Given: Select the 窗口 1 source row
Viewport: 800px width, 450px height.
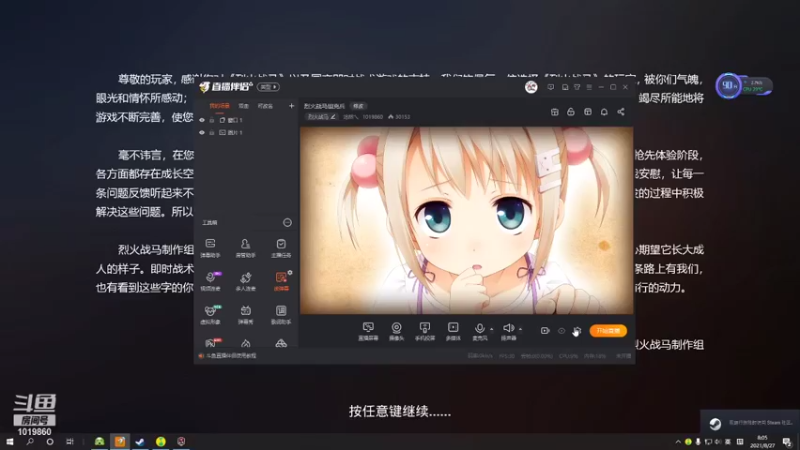Looking at the screenshot, I should coord(246,120).
